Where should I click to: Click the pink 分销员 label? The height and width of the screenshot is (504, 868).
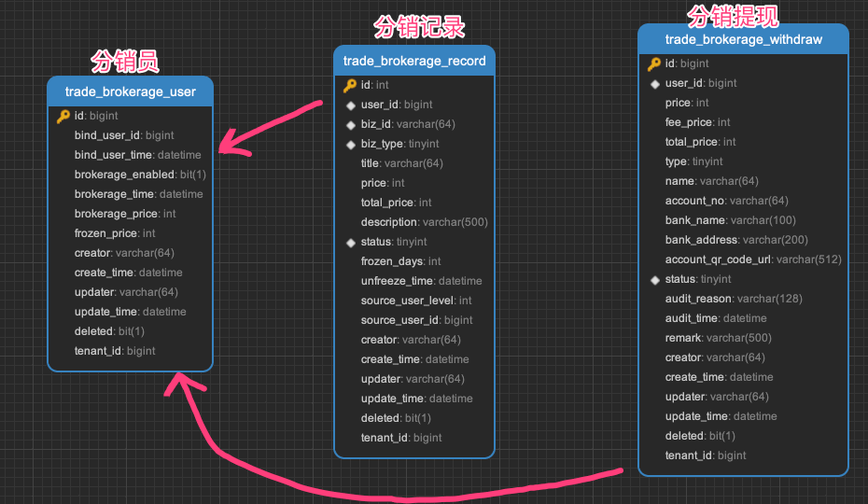[124, 62]
